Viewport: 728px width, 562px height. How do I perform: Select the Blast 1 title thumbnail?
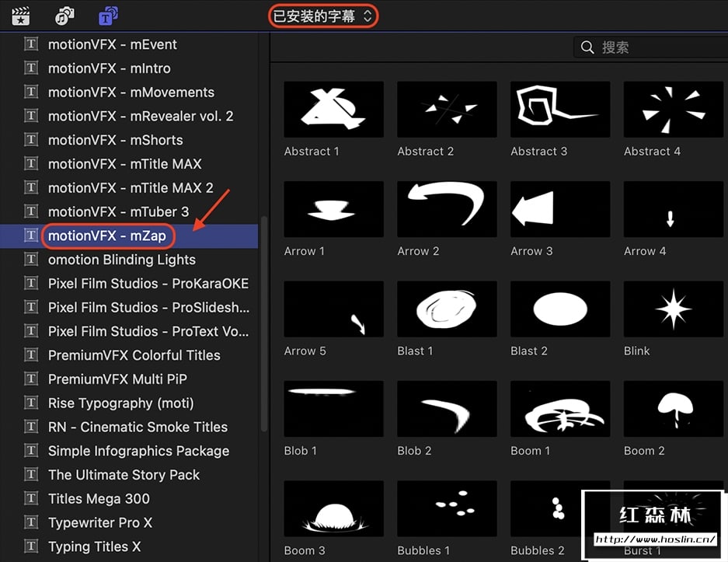click(x=447, y=309)
